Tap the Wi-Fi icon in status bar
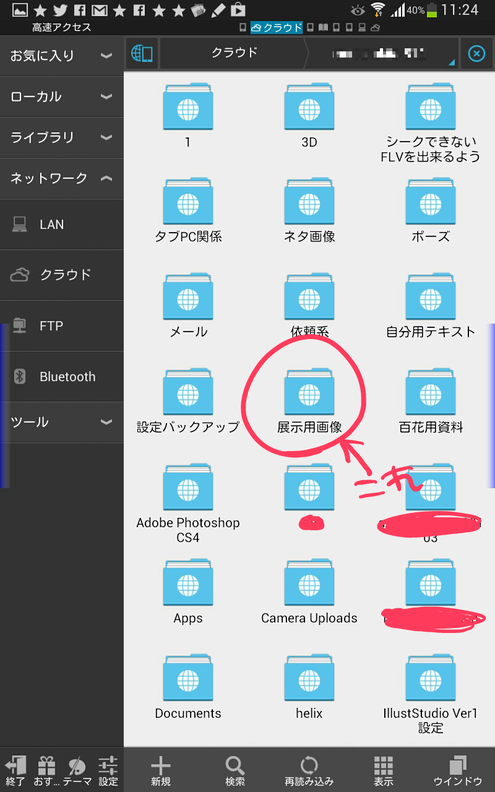This screenshot has height=792, width=495. (377, 10)
